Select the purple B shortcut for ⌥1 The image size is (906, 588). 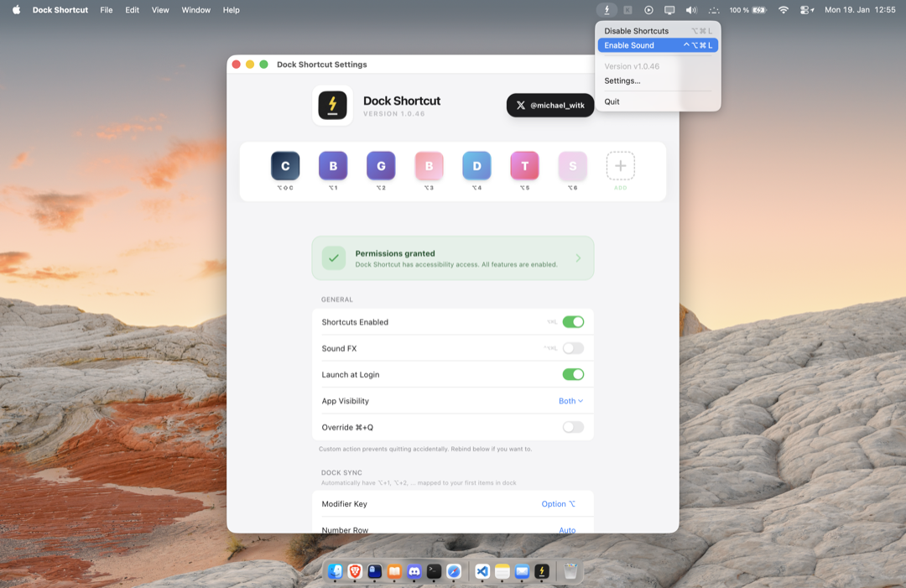coord(333,166)
